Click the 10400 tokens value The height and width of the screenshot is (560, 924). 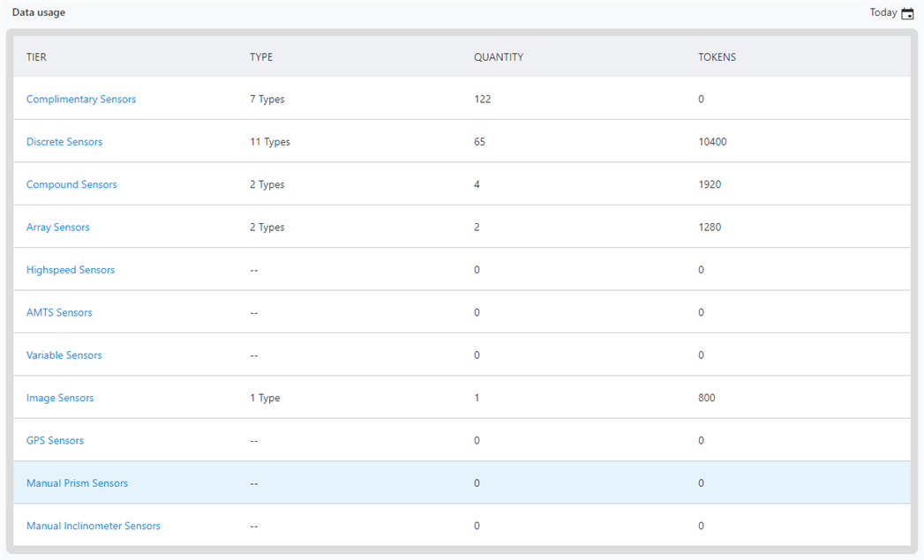(x=712, y=142)
